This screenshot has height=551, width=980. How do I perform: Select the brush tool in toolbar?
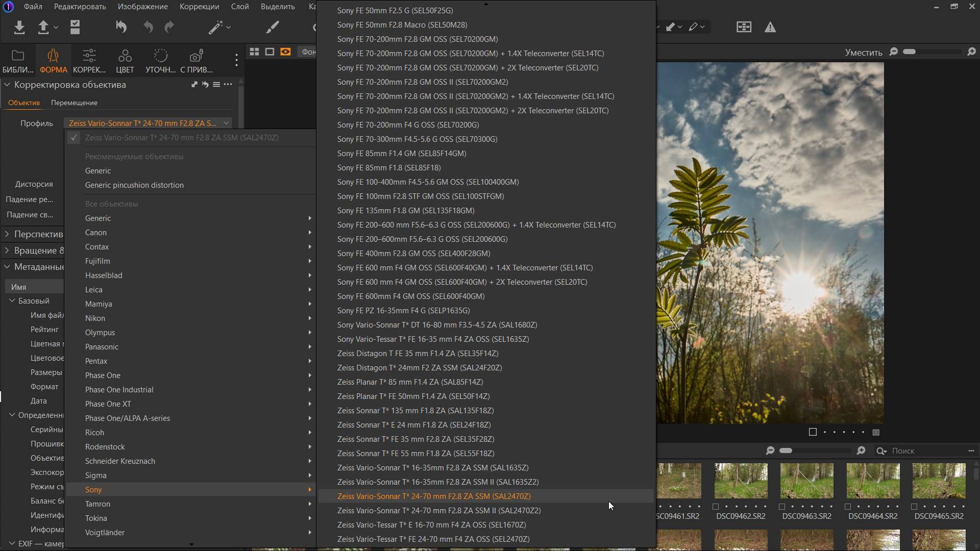pos(273,27)
